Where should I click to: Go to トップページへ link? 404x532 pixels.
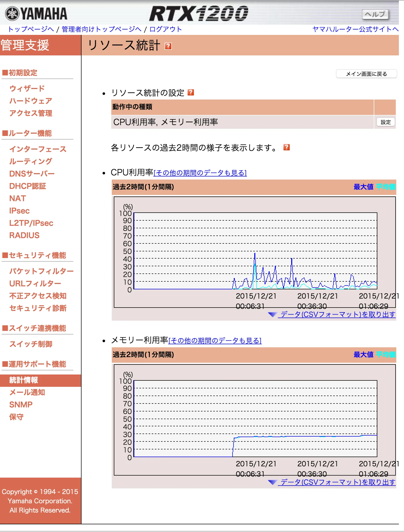tap(31, 29)
